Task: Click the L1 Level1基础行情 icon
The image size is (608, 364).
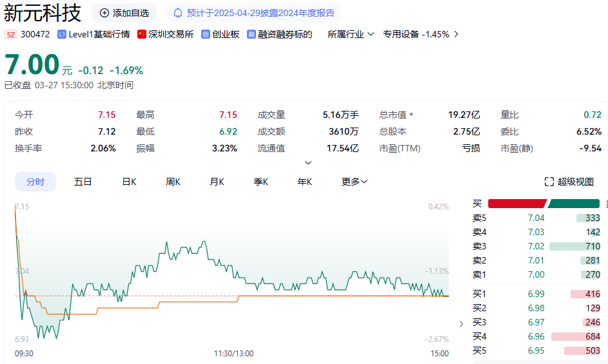Action: pos(61,34)
